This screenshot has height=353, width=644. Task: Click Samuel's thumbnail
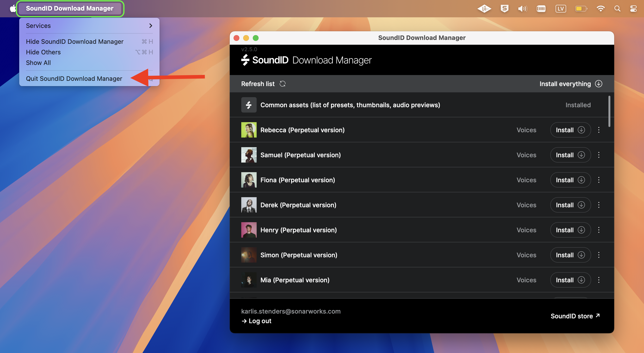(249, 155)
